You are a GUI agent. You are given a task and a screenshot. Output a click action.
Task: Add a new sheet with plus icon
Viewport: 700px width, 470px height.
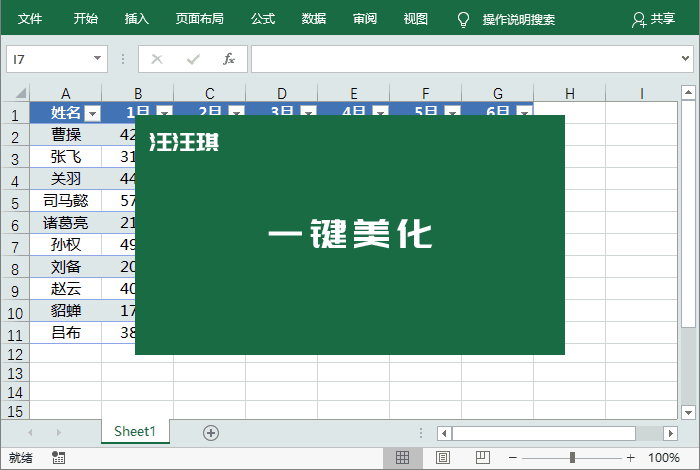(211, 433)
